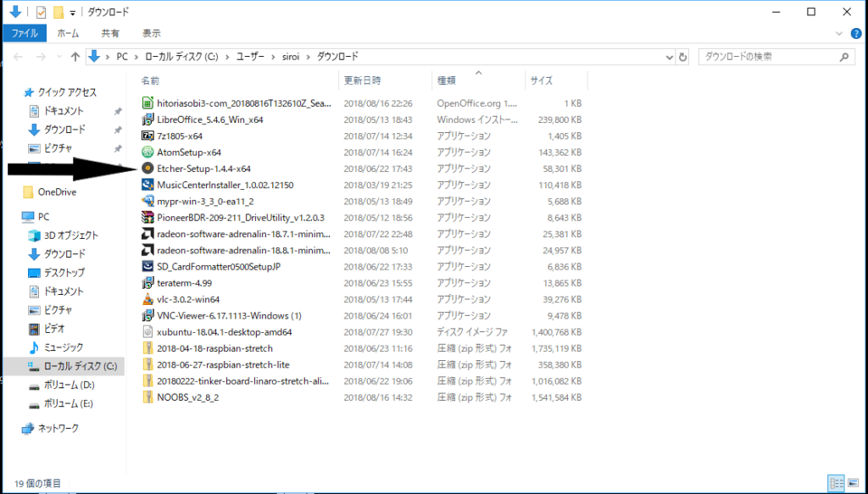Navigate up one folder with the up arrow
Screen dimensions: 868x494
(75, 57)
